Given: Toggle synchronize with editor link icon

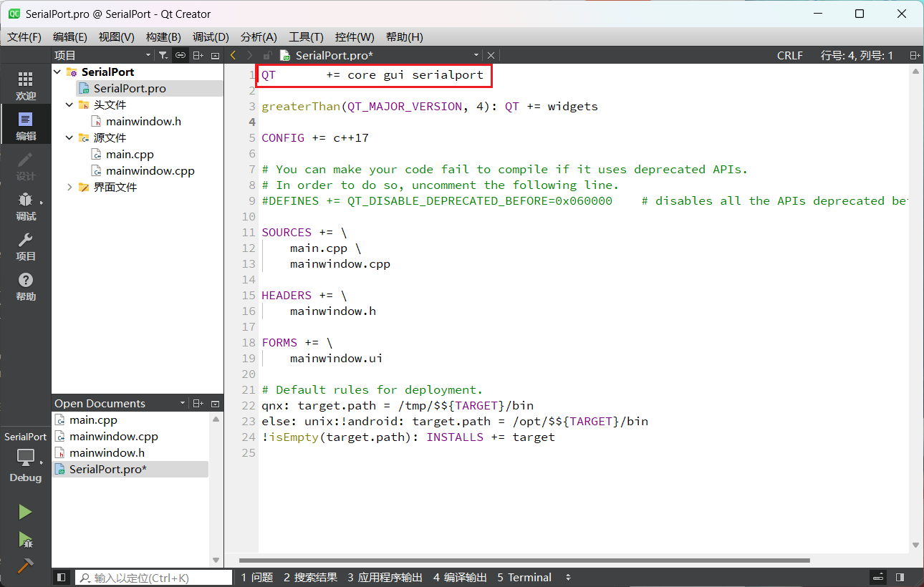Looking at the screenshot, I should click(x=181, y=55).
